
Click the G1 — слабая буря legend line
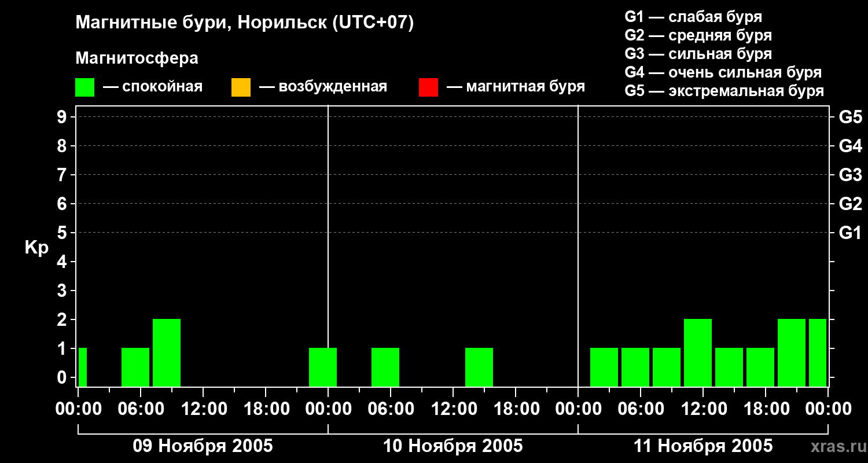(693, 17)
